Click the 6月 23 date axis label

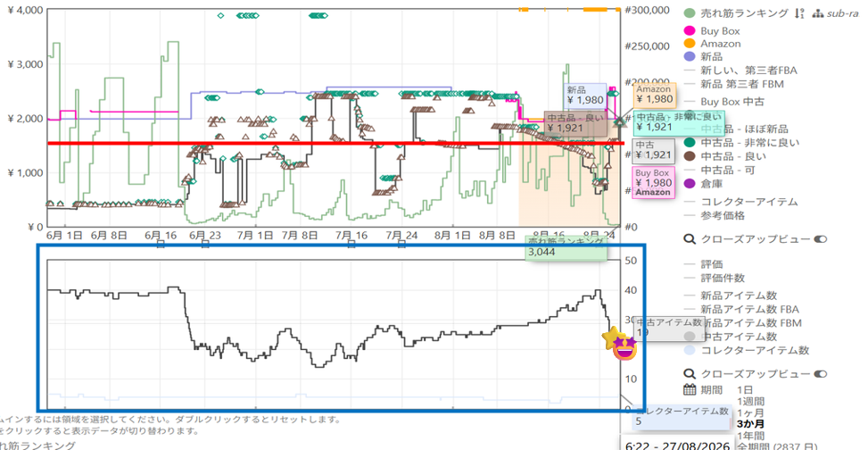click(205, 235)
